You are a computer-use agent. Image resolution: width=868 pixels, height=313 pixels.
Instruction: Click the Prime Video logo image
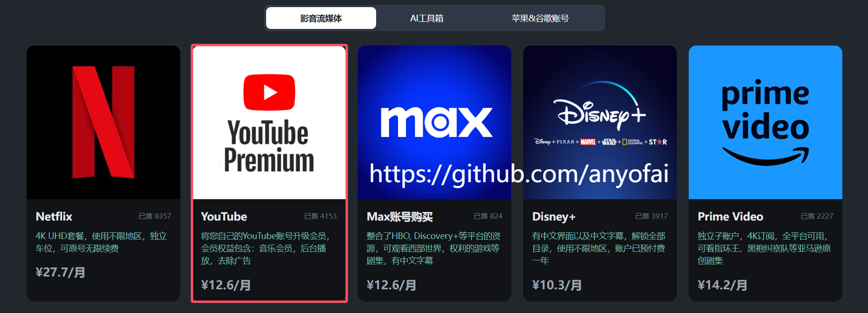click(x=766, y=122)
